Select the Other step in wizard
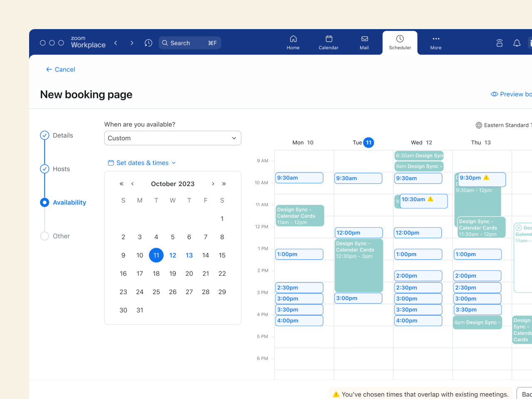 (x=44, y=236)
